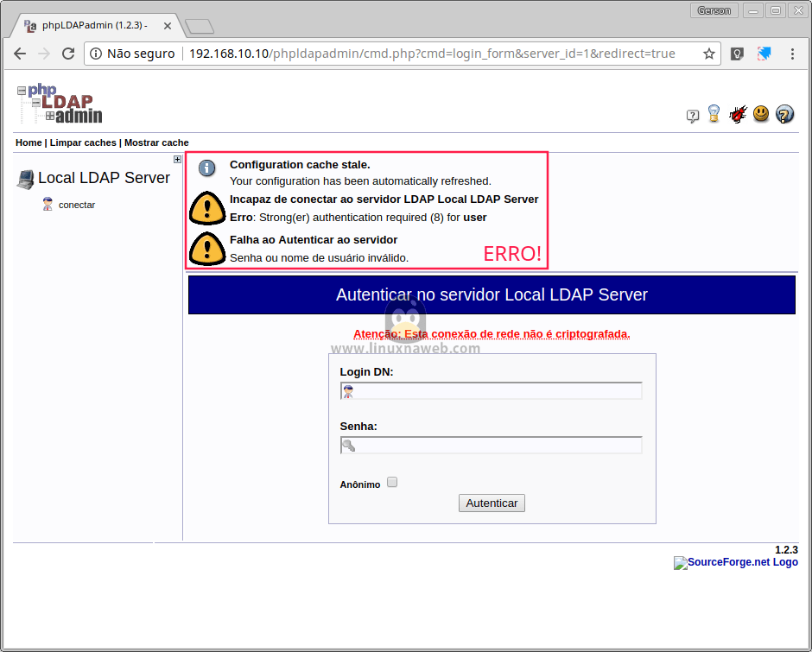The height and width of the screenshot is (652, 812).
Task: Click the 'Atenção: Esta conexão de rede' warning
Action: point(492,334)
